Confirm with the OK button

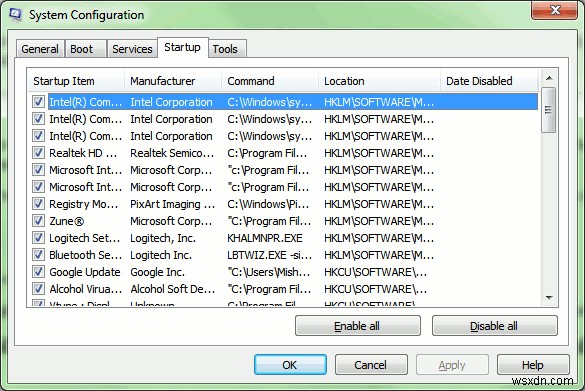click(x=290, y=365)
